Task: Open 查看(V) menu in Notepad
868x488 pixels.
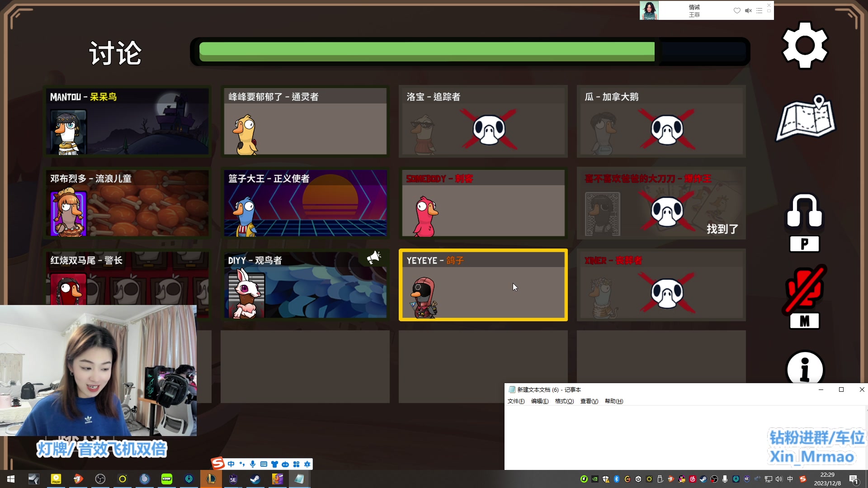Action: coord(589,401)
